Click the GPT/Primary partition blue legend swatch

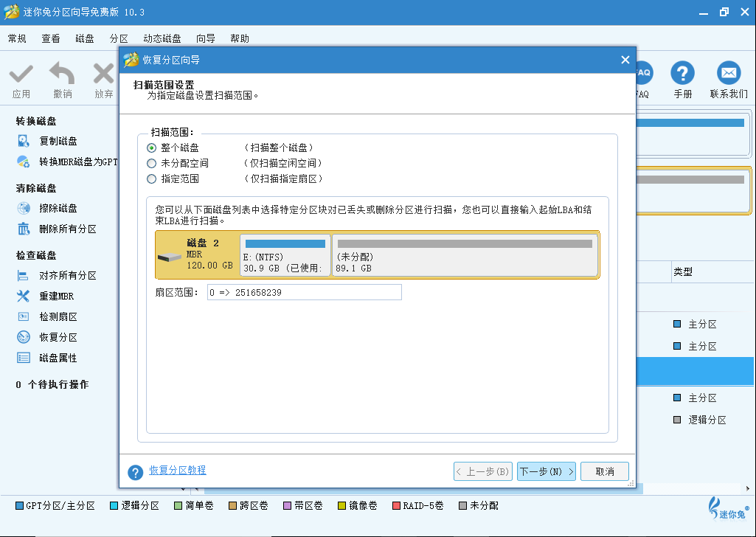click(x=19, y=506)
